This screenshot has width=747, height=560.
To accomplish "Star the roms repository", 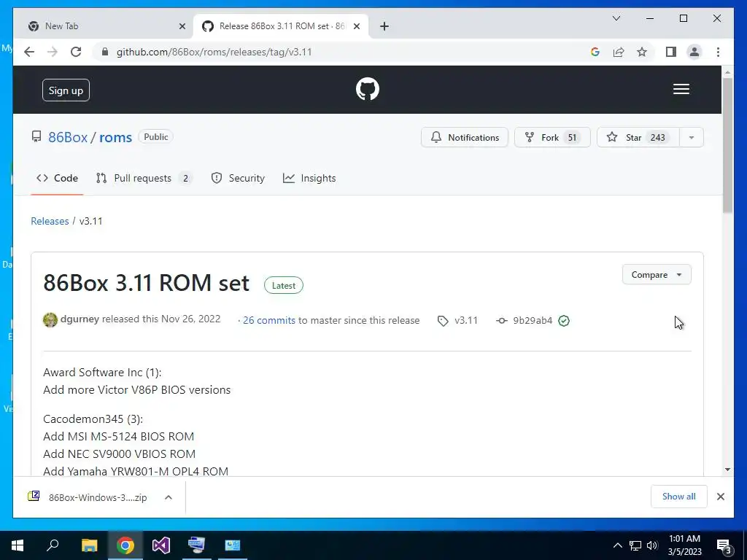I will [638, 137].
